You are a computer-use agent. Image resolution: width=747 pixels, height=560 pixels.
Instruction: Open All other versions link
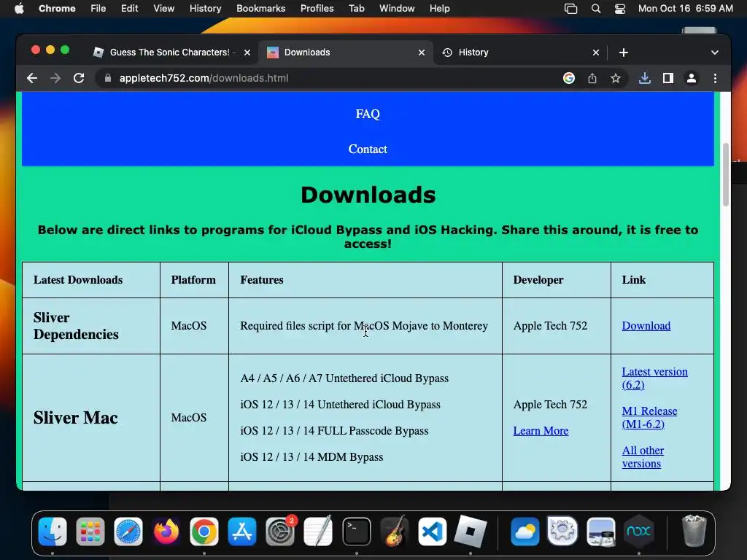tap(643, 457)
